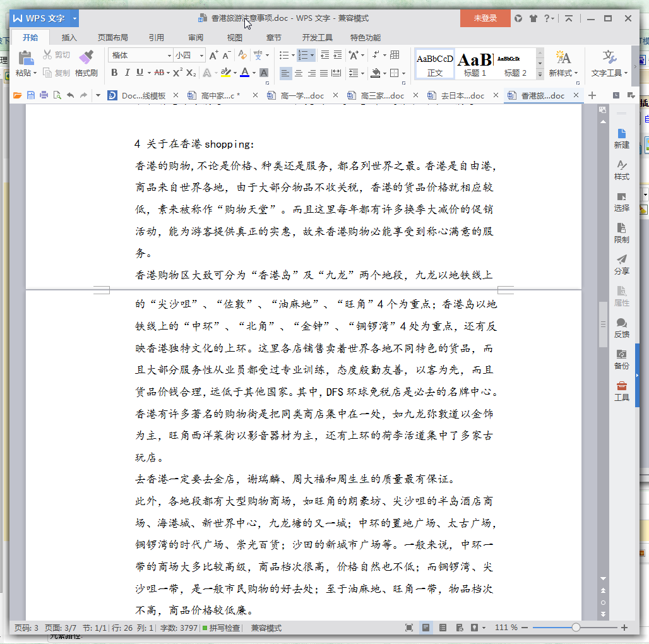649x644 pixels.
Task: Switch to the 审阅 ribbon tab
Action: pyautogui.click(x=195, y=38)
